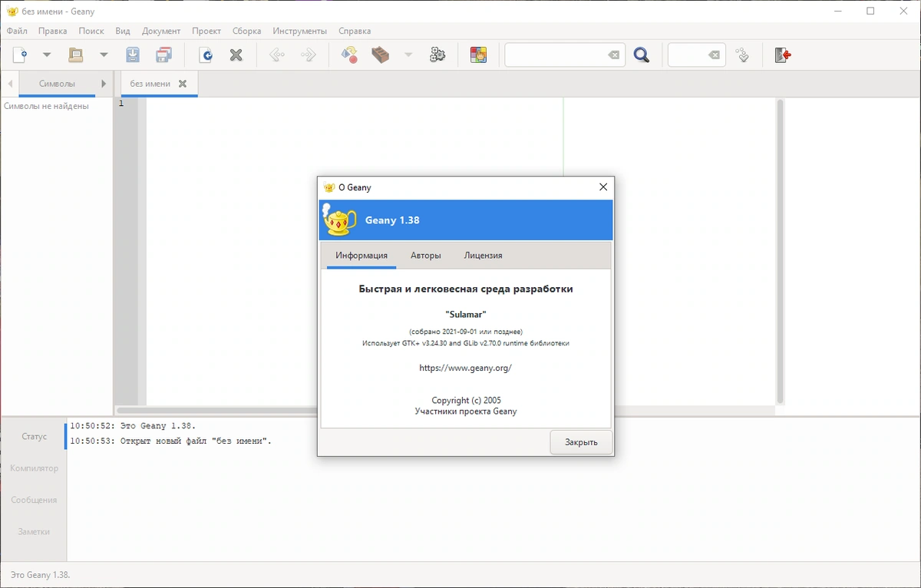The width and height of the screenshot is (921, 588).
Task: Click the 'Geany 1.38' dialog header text
Action: pos(392,220)
